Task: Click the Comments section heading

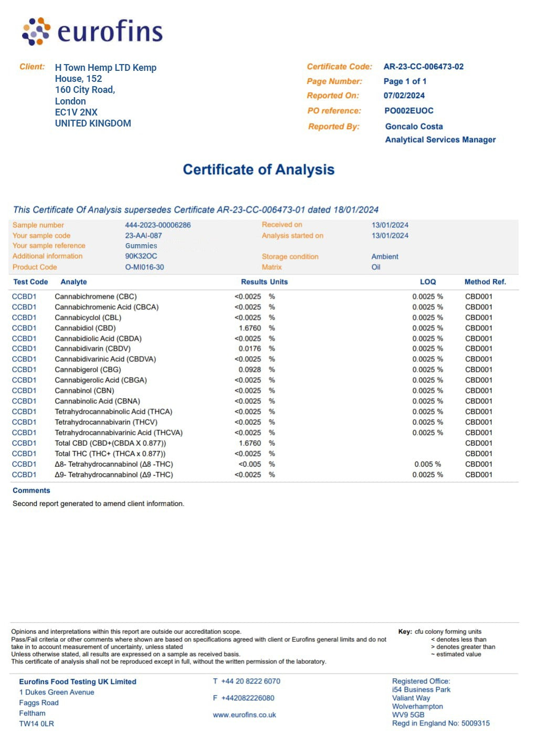Action: [x=32, y=490]
